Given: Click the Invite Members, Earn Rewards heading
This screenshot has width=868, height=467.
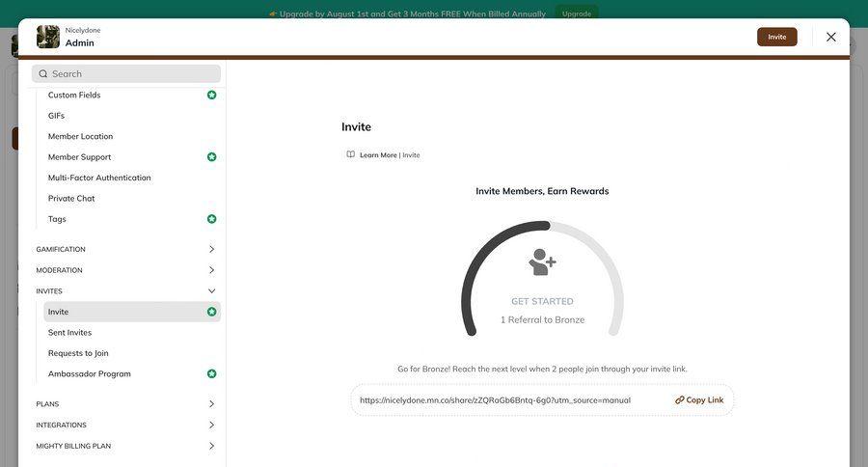Looking at the screenshot, I should [542, 191].
